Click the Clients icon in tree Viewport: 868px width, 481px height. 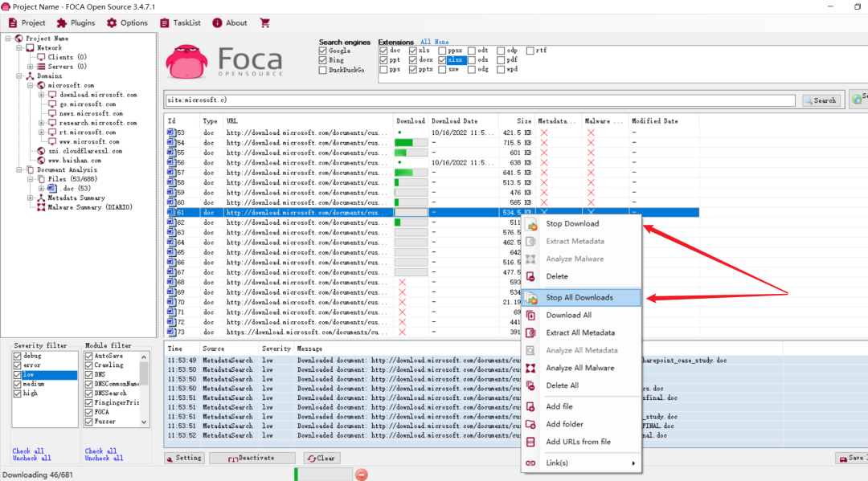coord(41,57)
